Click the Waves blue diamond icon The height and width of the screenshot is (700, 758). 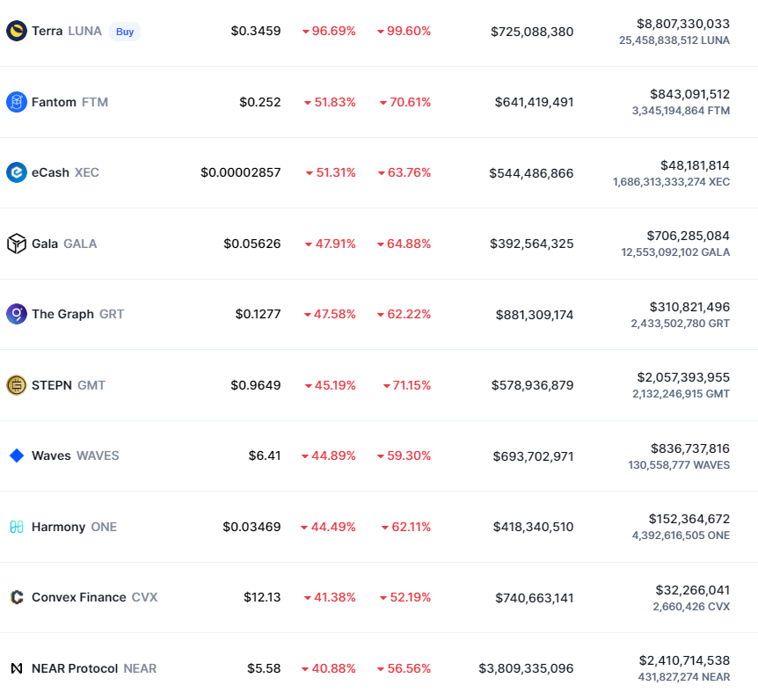(17, 456)
